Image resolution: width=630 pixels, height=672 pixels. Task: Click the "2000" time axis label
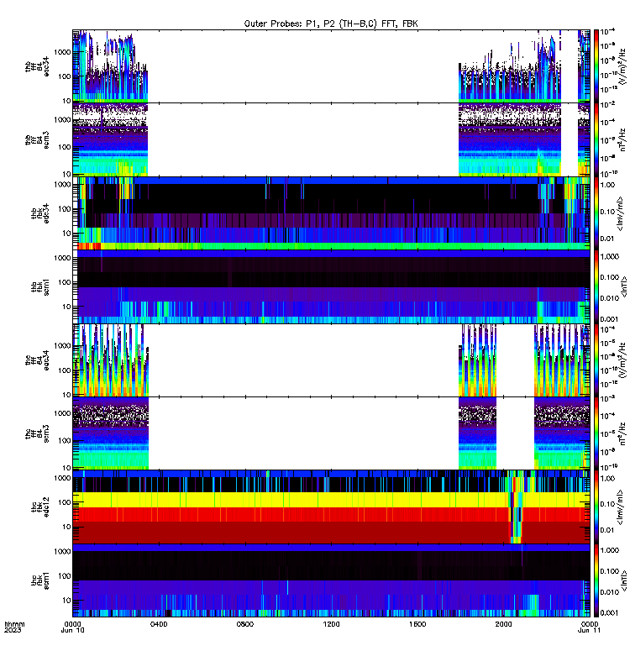(x=503, y=624)
